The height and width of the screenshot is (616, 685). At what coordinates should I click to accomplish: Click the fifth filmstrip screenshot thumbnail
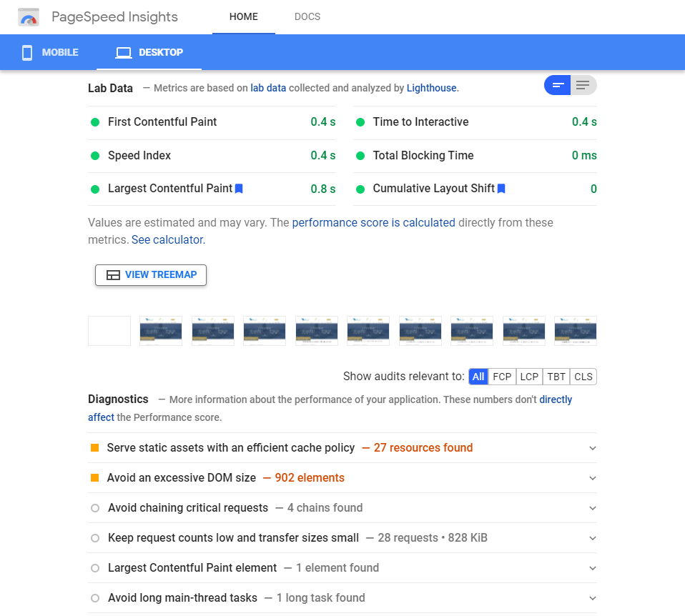[x=316, y=331]
